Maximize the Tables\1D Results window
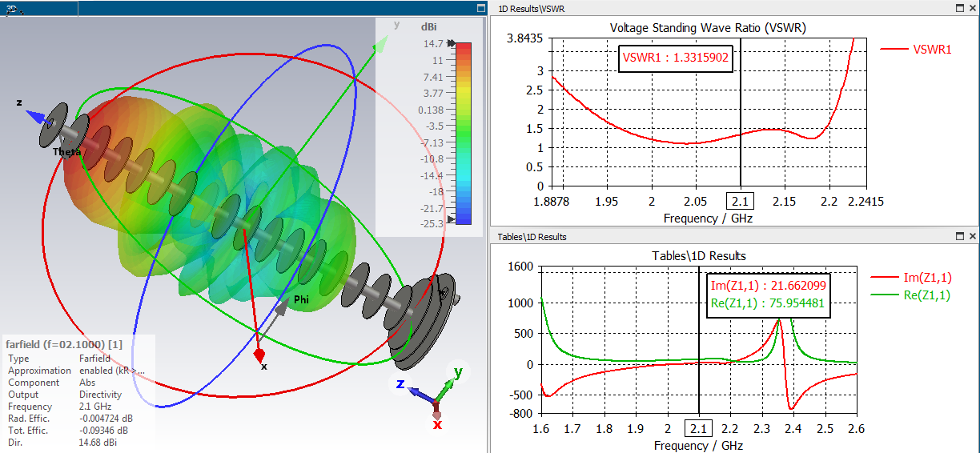Image resolution: width=980 pixels, height=453 pixels. 959,236
